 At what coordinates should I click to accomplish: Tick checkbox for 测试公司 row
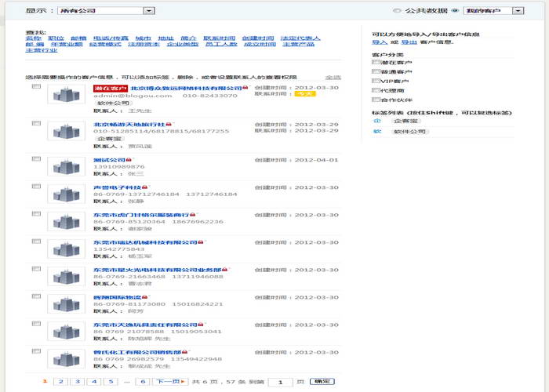pos(36,158)
